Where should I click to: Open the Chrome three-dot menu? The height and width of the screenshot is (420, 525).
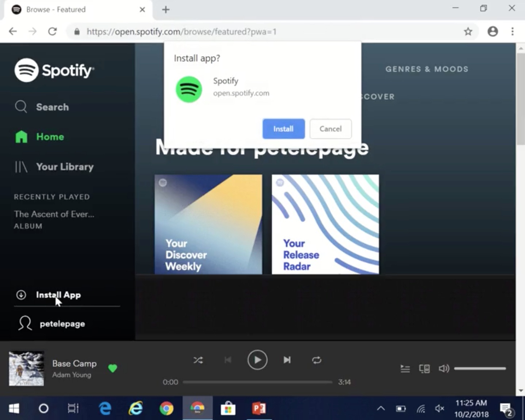[513, 31]
